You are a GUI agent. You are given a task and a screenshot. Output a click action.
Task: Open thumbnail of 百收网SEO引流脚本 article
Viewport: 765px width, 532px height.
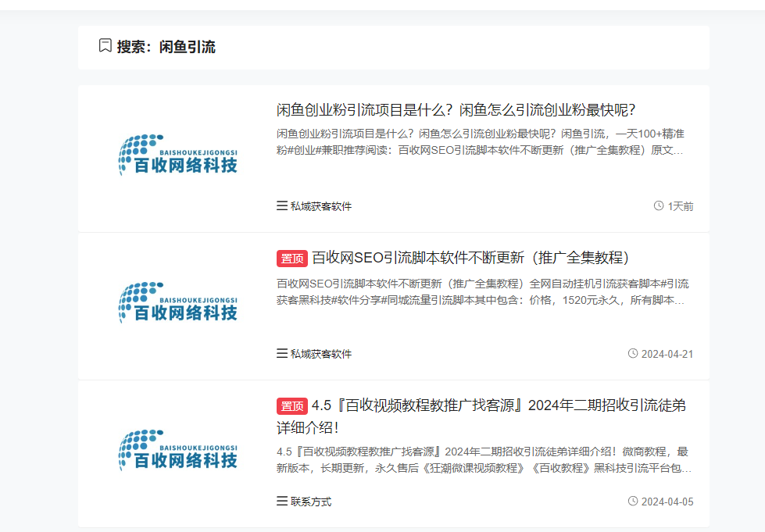point(177,303)
